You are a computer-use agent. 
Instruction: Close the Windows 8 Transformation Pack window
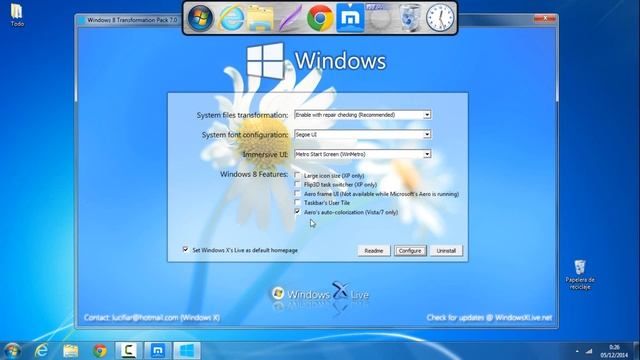[x=544, y=19]
